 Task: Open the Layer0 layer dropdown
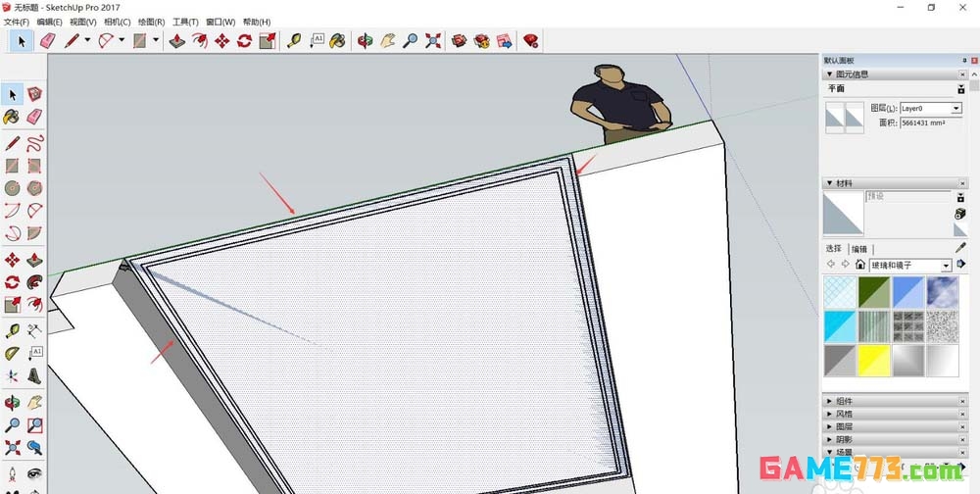956,108
